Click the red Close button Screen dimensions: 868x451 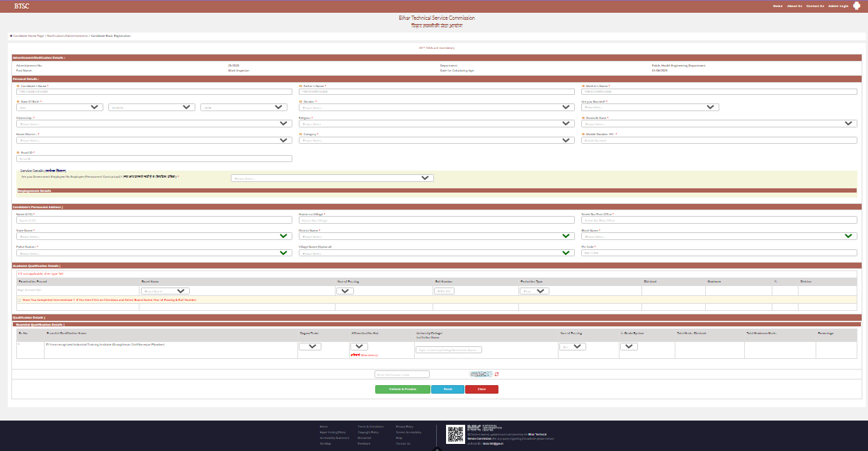click(x=481, y=389)
